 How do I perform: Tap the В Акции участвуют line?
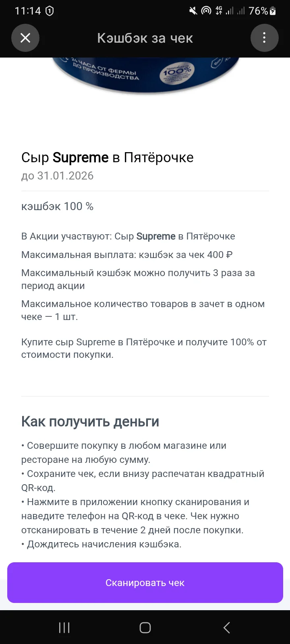[x=128, y=236]
